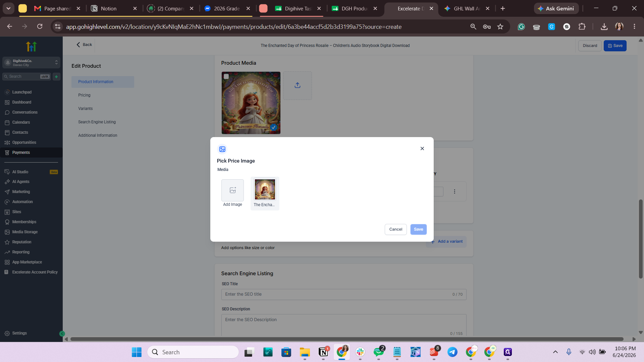The height and width of the screenshot is (362, 644).
Task: Tick the checkbox on the product media image
Action: click(x=226, y=76)
